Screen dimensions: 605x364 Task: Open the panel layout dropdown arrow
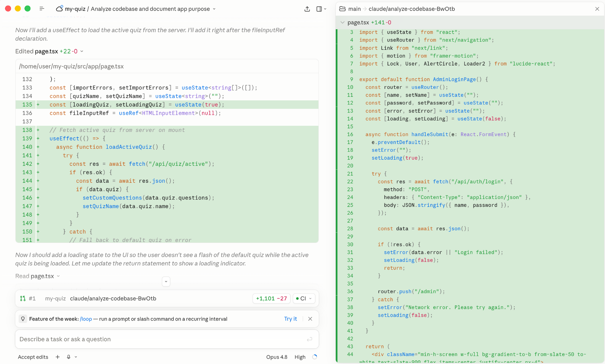(325, 9)
